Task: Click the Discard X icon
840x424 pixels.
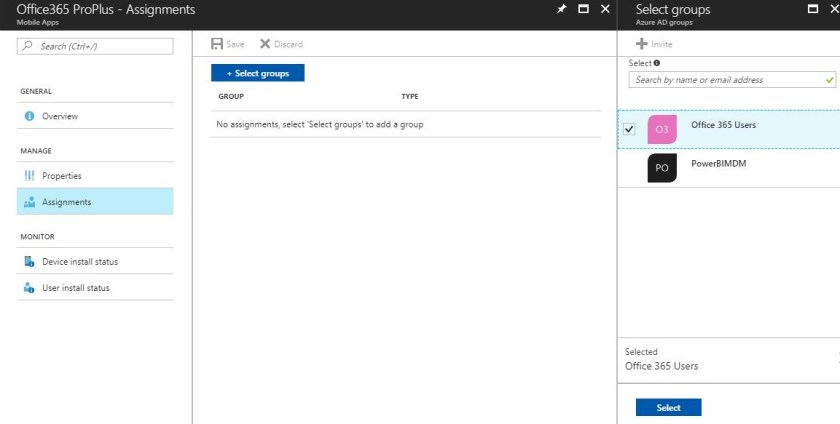Action: [265, 44]
